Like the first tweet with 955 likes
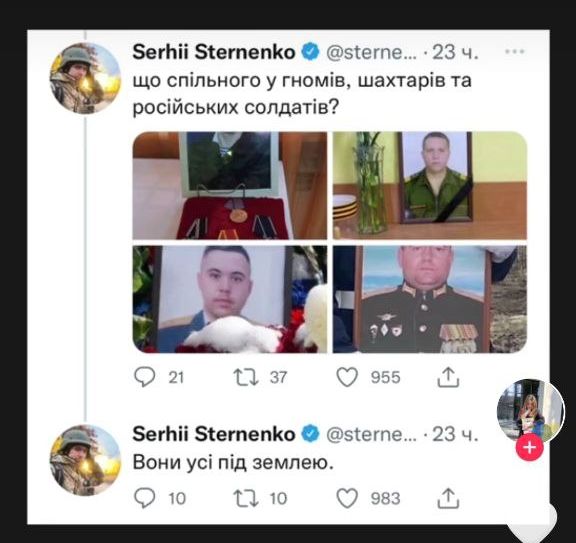576x543 pixels. coord(347,377)
